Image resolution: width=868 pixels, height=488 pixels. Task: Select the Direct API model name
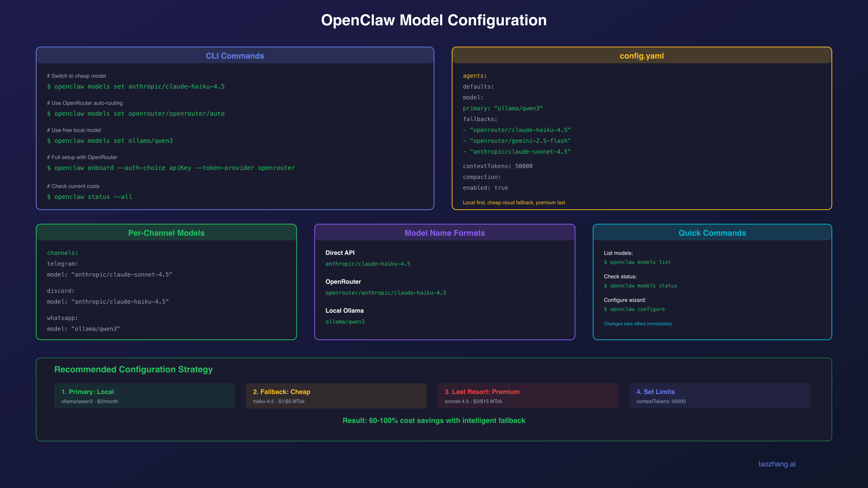coord(368,264)
